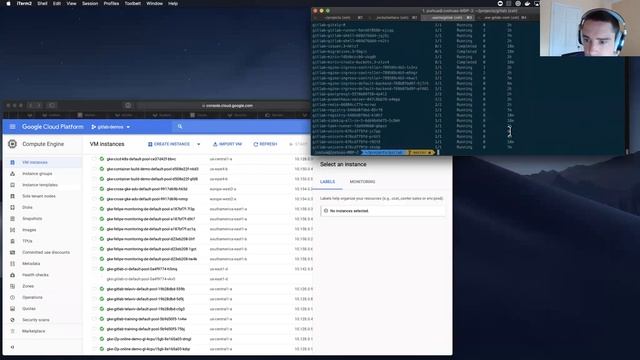Open the Apple menu

pos(8,3)
